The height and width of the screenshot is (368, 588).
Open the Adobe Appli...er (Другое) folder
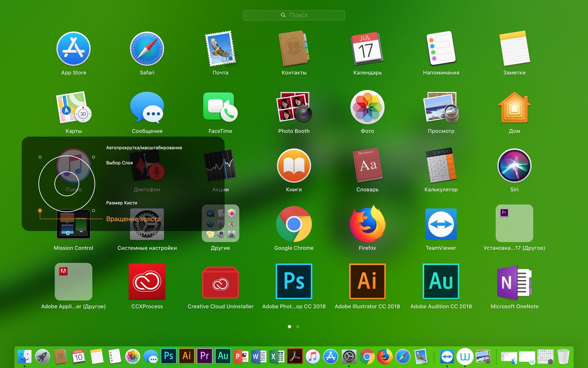click(x=73, y=282)
